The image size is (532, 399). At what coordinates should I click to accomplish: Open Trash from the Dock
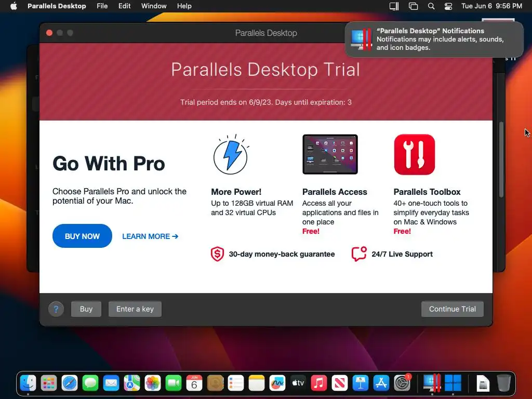tap(503, 383)
